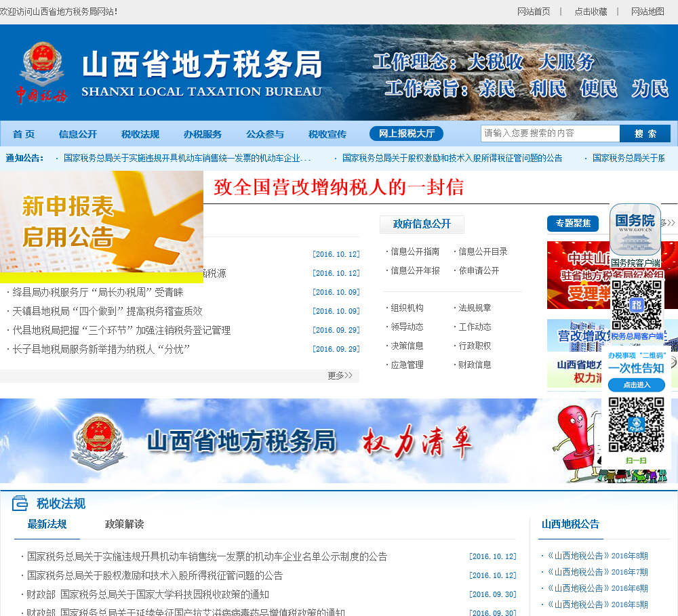Image resolution: width=678 pixels, height=616 pixels.
Task: Open news 长子县地税局服务新举措
Action: click(101, 349)
